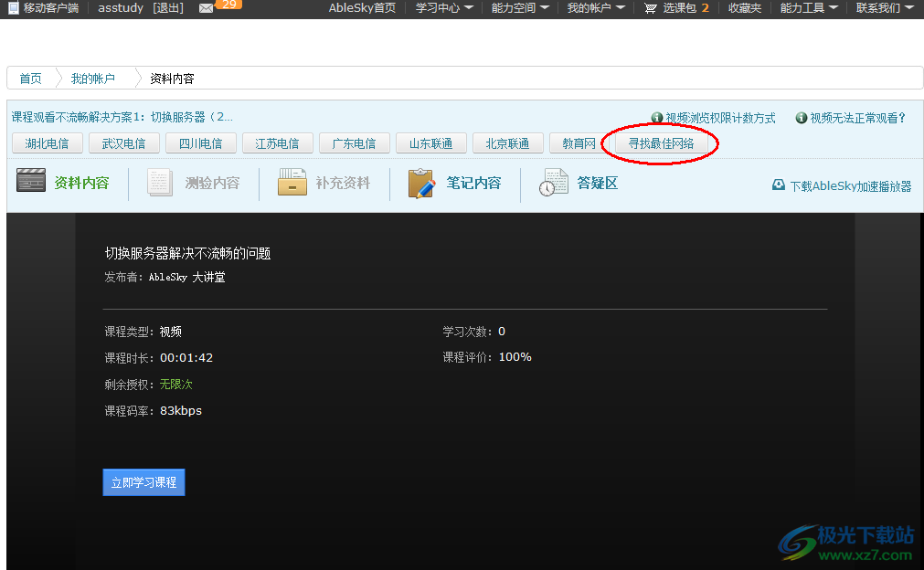Click the 课程观看不流畅解决方案1 title text
This screenshot has height=570, width=924.
122,117
